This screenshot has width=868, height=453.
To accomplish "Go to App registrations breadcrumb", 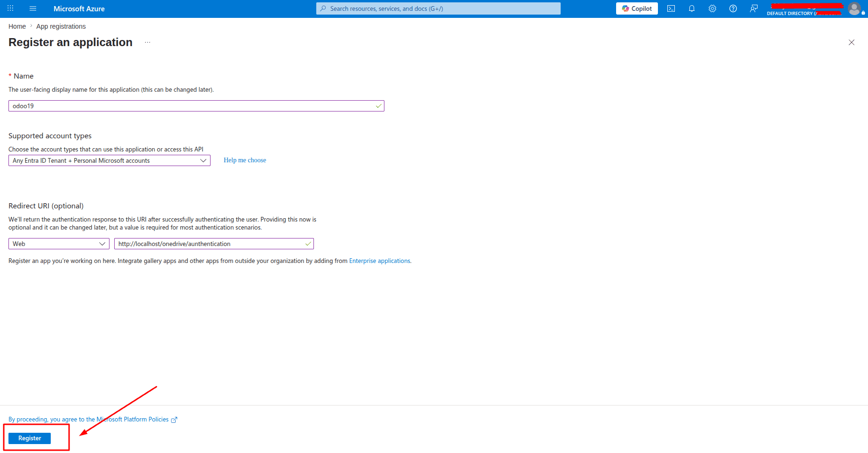I will [61, 26].
